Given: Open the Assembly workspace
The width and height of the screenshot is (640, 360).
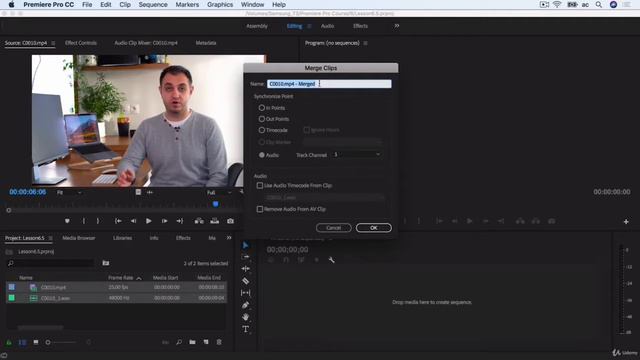Looking at the screenshot, I should tap(257, 26).
